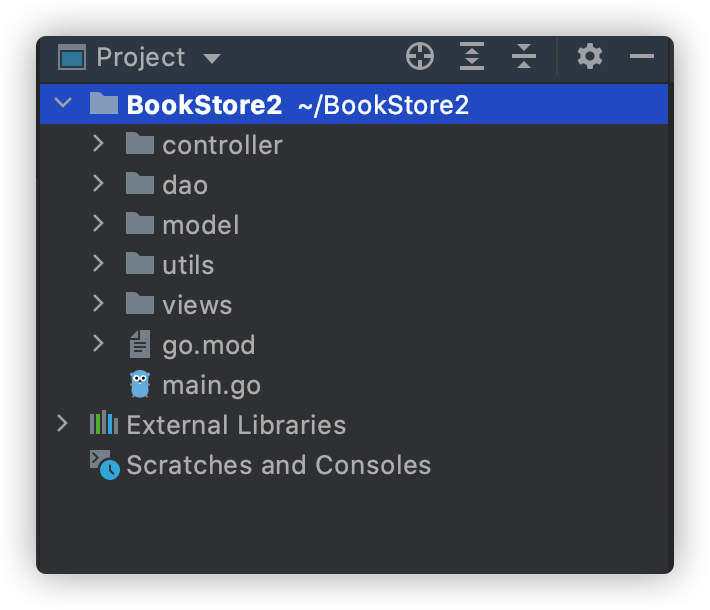
Task: Click the External Libraries bars icon
Action: 104,423
